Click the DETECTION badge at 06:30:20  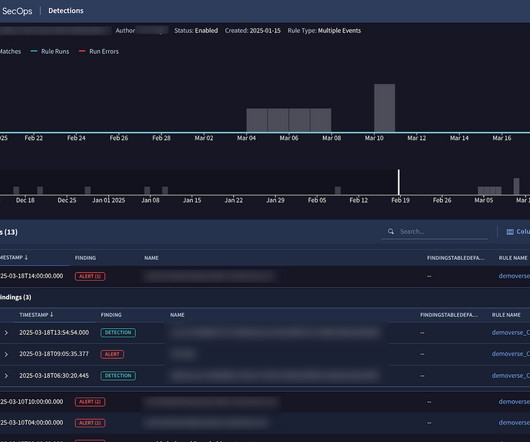[118, 376]
